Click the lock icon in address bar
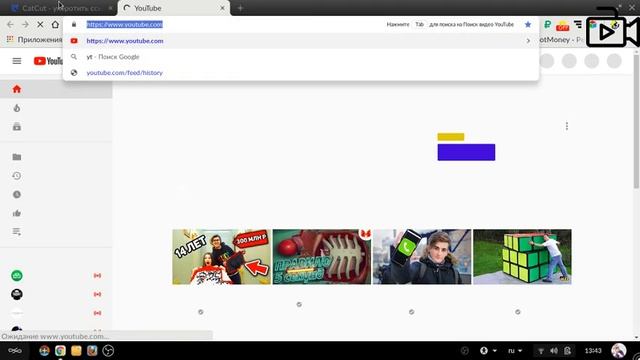The width and height of the screenshot is (640, 360). [x=74, y=24]
